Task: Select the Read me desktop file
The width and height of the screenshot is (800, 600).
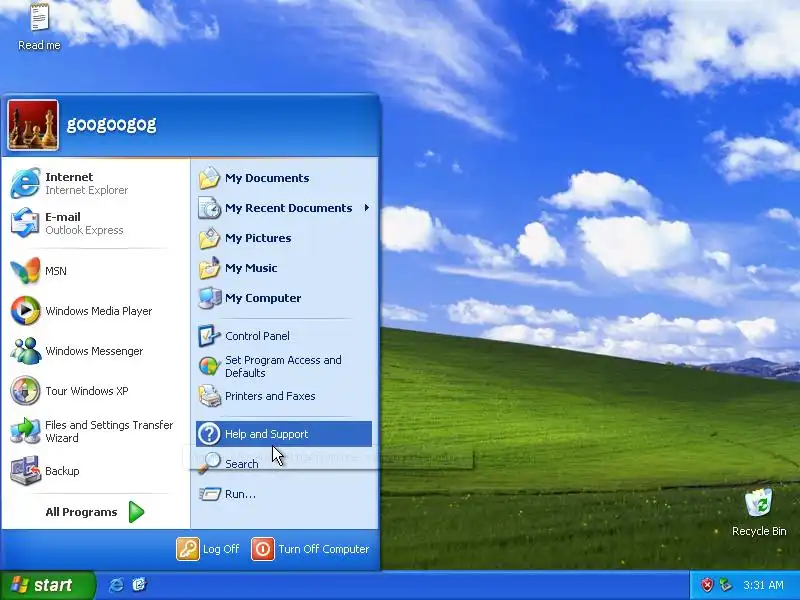Action: [39, 26]
